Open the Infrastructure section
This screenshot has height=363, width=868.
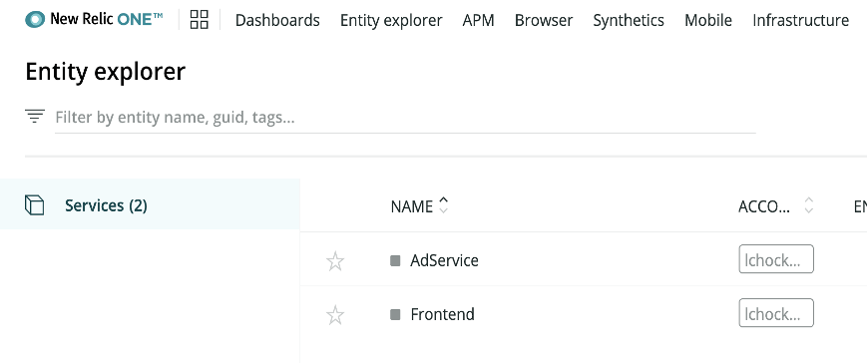point(800,21)
